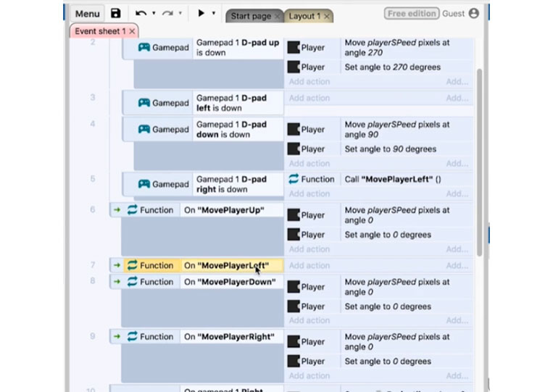Click the Guest account label

(x=453, y=13)
